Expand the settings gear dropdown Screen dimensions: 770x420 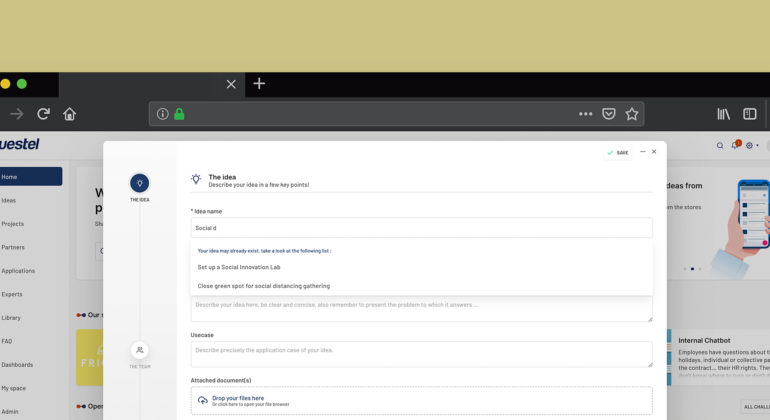(x=750, y=145)
